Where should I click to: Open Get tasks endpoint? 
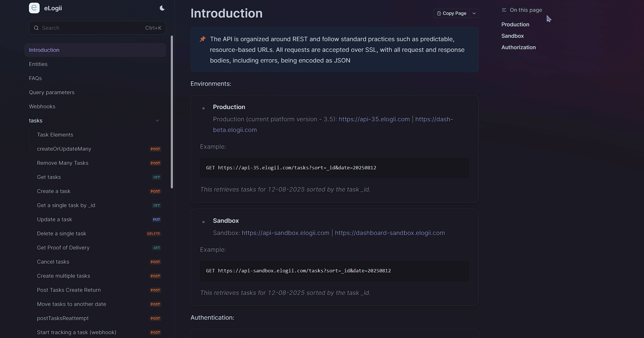click(x=49, y=177)
